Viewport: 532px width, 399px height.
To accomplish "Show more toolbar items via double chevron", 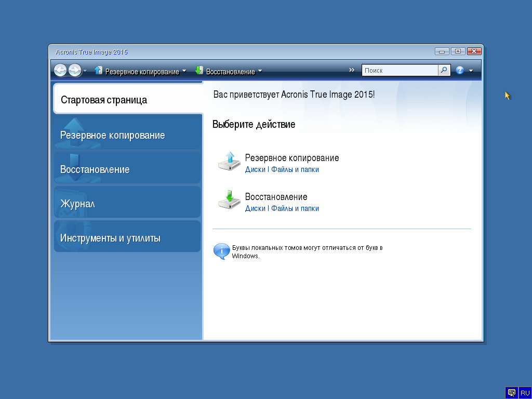I will pos(352,70).
